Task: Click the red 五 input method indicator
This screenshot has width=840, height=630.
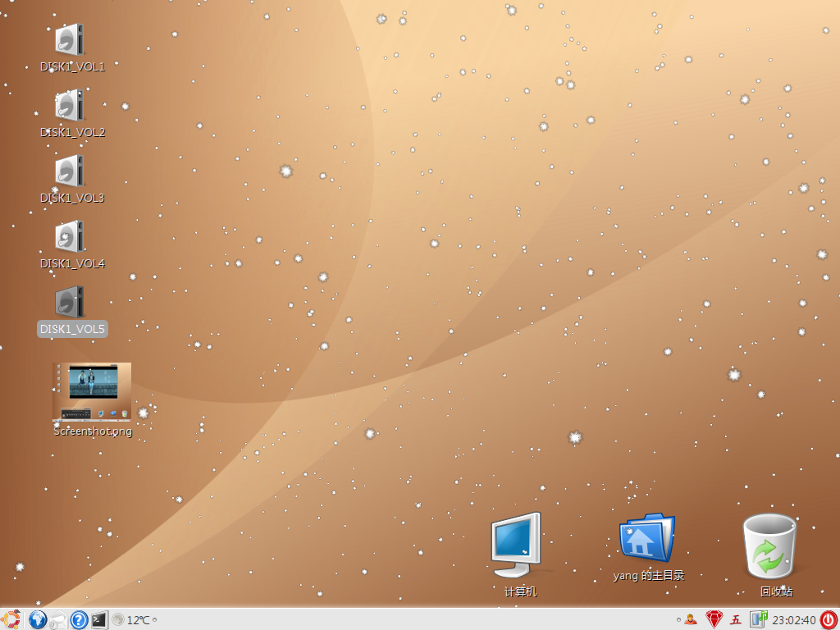Action: [736, 620]
